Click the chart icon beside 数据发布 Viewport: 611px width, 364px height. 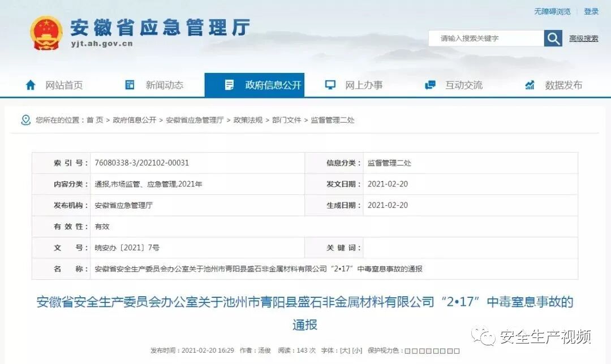coord(529,85)
